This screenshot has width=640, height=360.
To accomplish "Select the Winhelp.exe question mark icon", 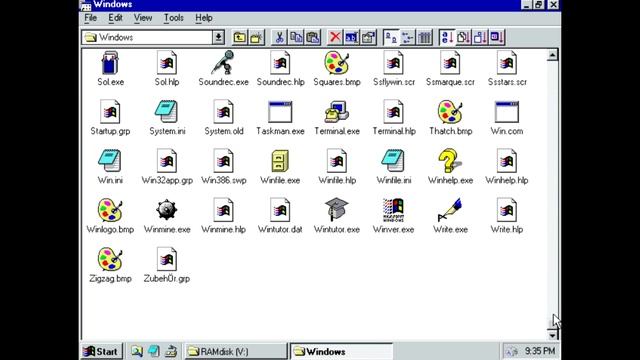I will point(449,160).
